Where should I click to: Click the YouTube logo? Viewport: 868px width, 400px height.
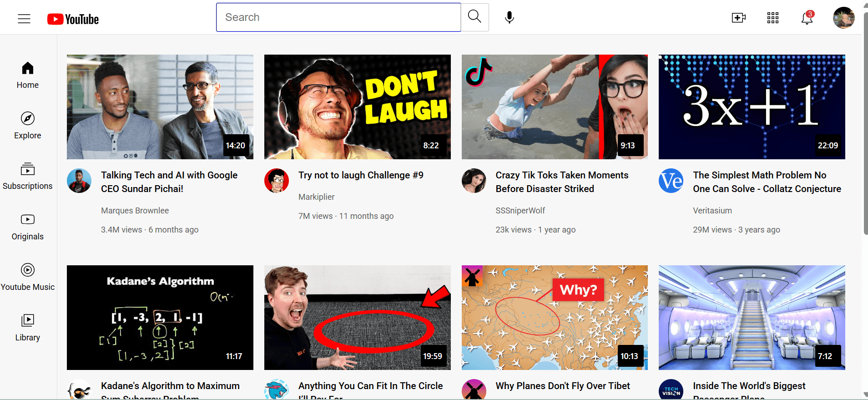(73, 19)
